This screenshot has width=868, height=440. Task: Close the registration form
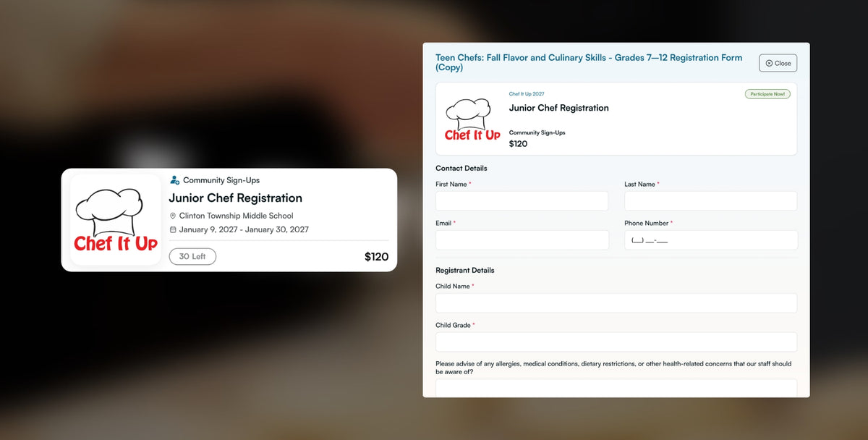pos(778,63)
